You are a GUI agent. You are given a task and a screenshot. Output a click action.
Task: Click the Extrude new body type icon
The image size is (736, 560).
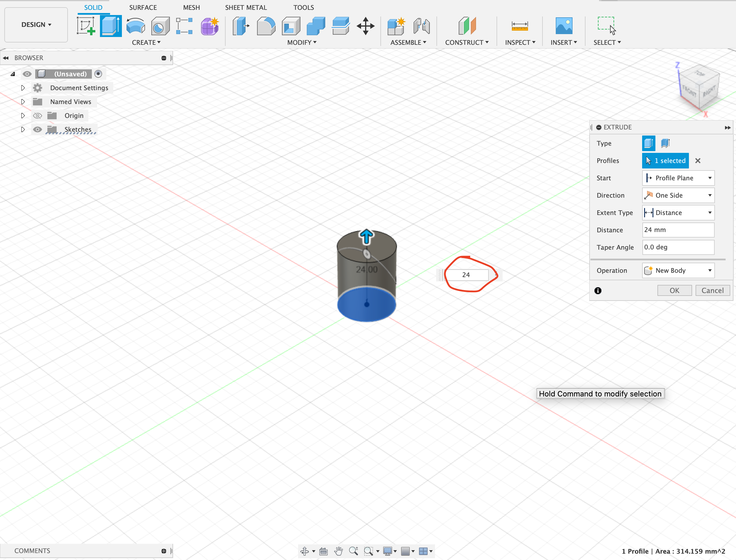point(649,143)
